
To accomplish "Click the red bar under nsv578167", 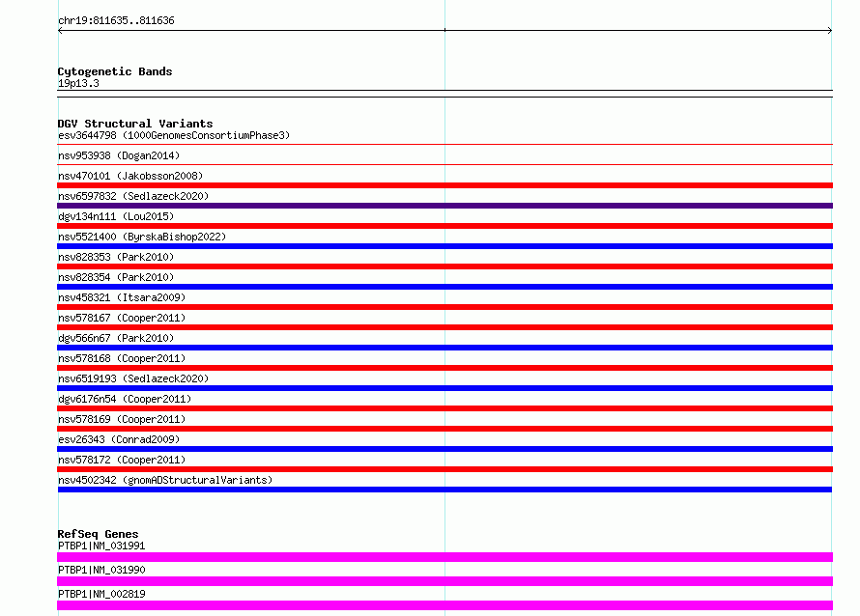I will pos(444,327).
